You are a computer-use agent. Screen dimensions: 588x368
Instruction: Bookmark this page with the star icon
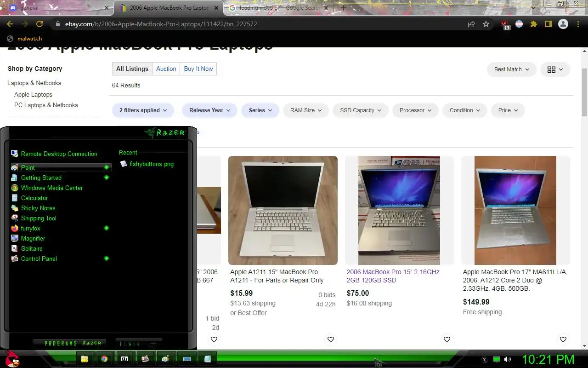[x=486, y=24]
